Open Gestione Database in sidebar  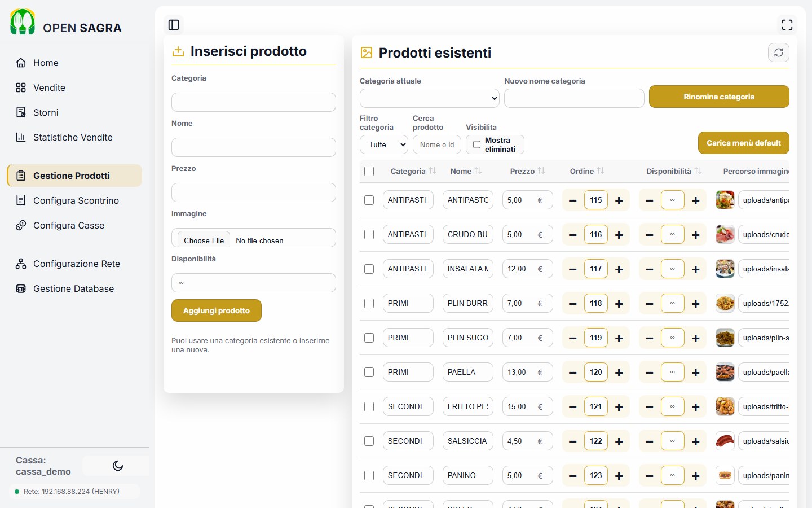[74, 288]
